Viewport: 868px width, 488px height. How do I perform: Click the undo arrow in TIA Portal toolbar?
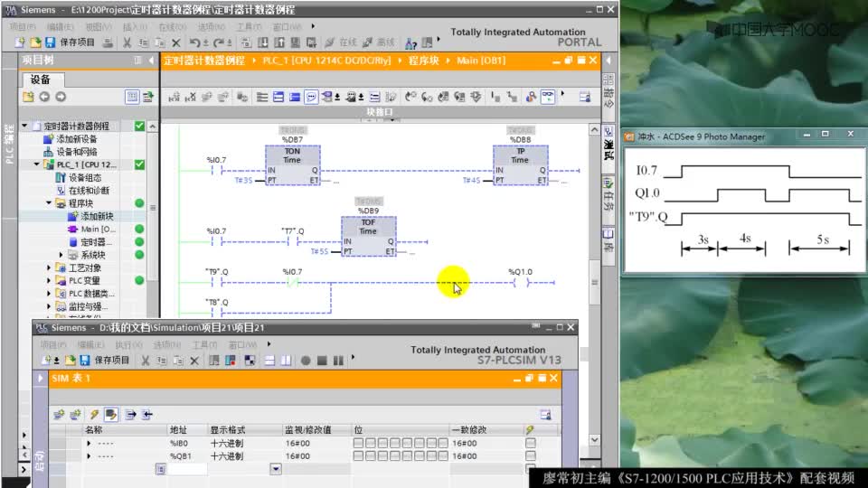(194, 42)
